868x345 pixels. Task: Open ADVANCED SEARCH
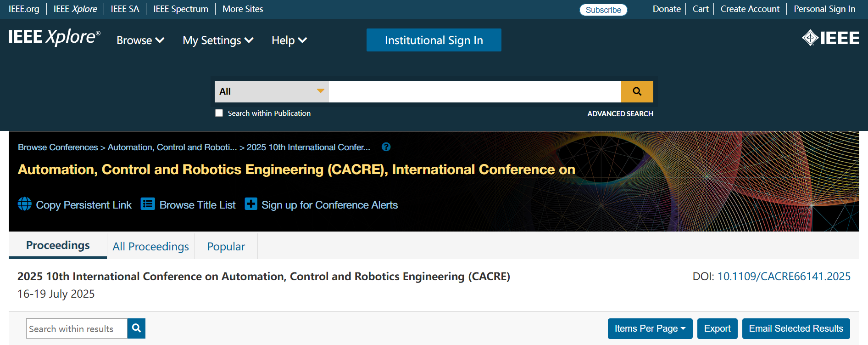(620, 113)
